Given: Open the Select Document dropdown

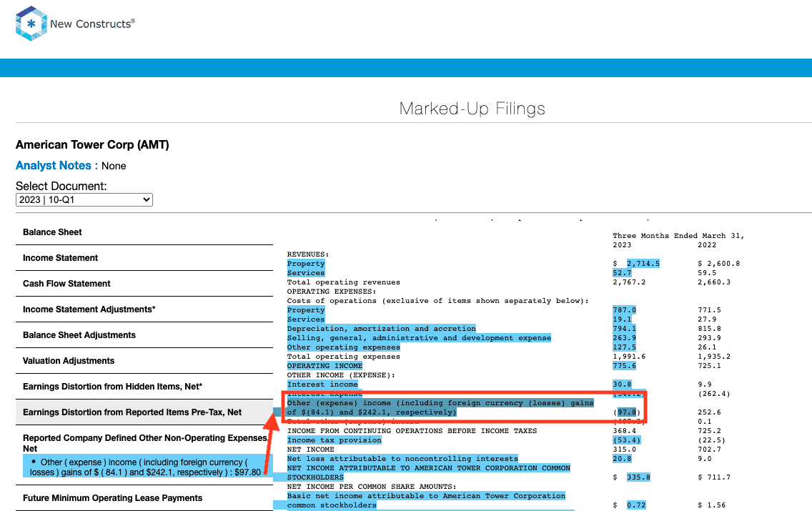Looking at the screenshot, I should (84, 200).
